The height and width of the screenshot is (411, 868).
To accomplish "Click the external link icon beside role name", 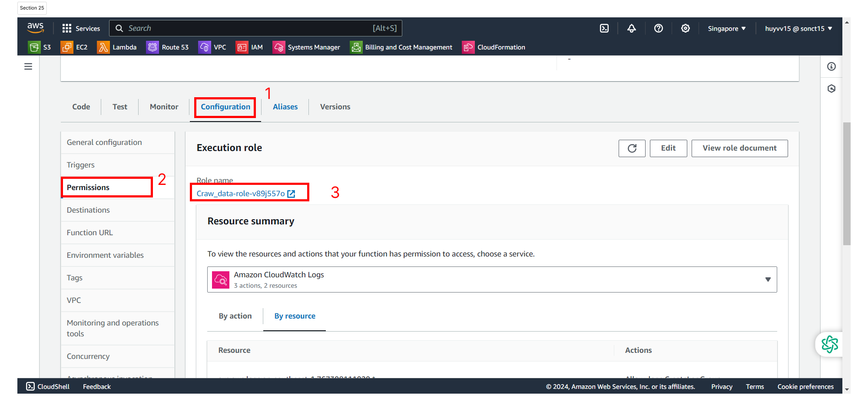I will [x=291, y=194].
